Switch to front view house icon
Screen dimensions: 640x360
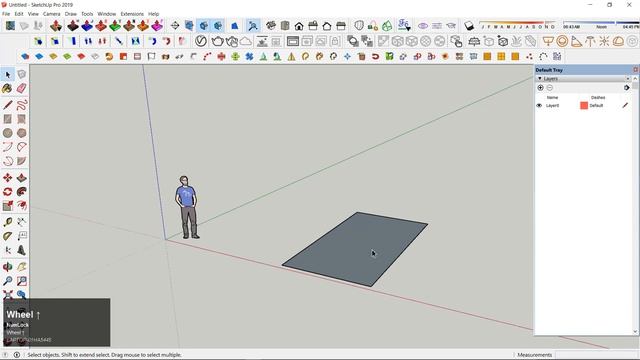click(299, 26)
